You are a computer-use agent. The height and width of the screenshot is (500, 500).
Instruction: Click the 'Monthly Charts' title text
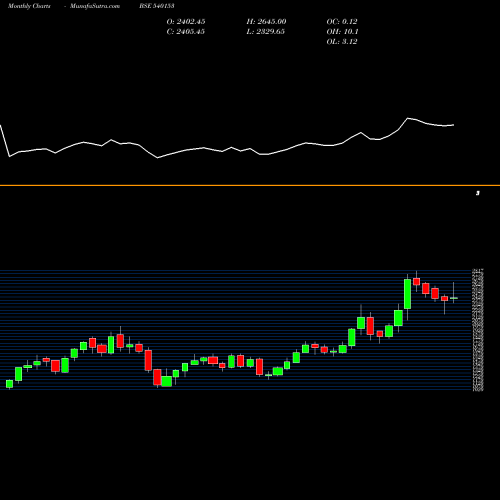coord(29,6)
